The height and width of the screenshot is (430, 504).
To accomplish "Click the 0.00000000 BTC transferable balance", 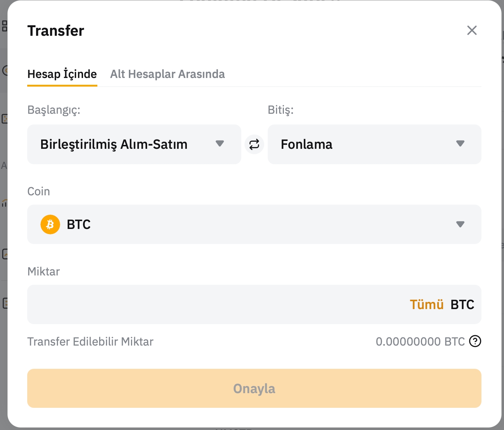I will [x=420, y=342].
